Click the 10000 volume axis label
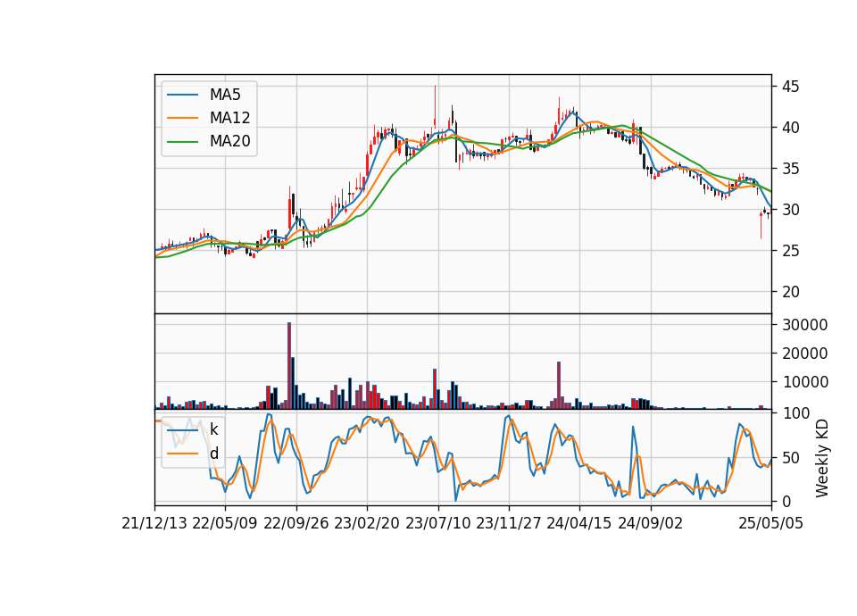This screenshot has width=857, height=616. coord(805,382)
